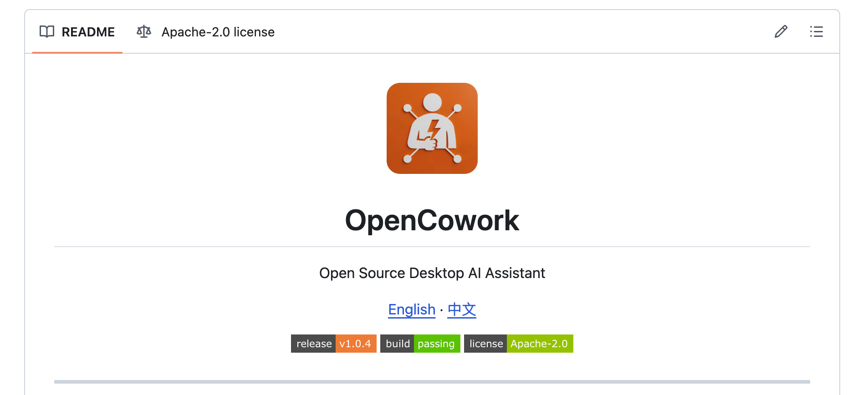This screenshot has height=395, width=868.
Task: Click the dark license badge label
Action: click(485, 344)
